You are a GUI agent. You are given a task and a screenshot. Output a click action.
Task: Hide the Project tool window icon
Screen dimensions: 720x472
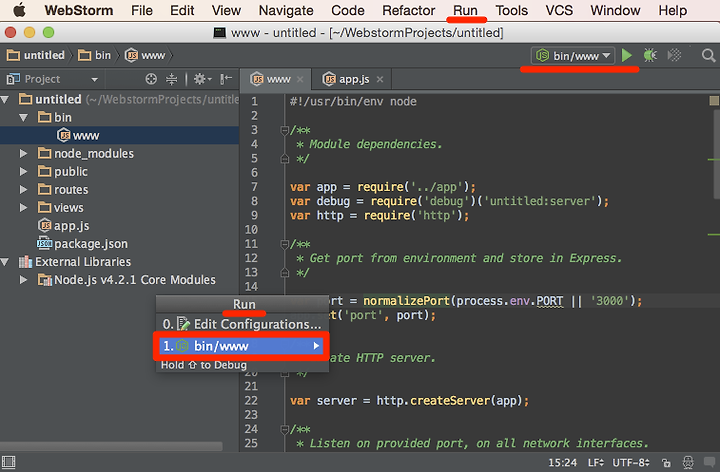tap(226, 79)
